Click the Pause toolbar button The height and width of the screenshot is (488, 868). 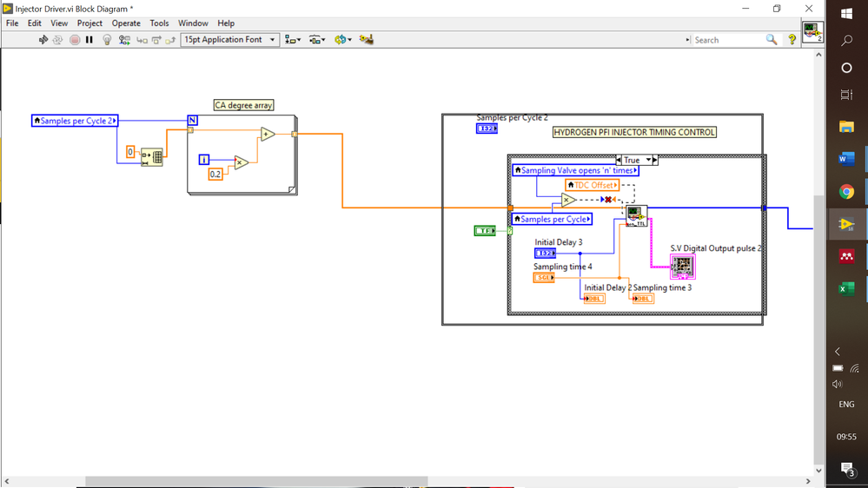click(89, 40)
